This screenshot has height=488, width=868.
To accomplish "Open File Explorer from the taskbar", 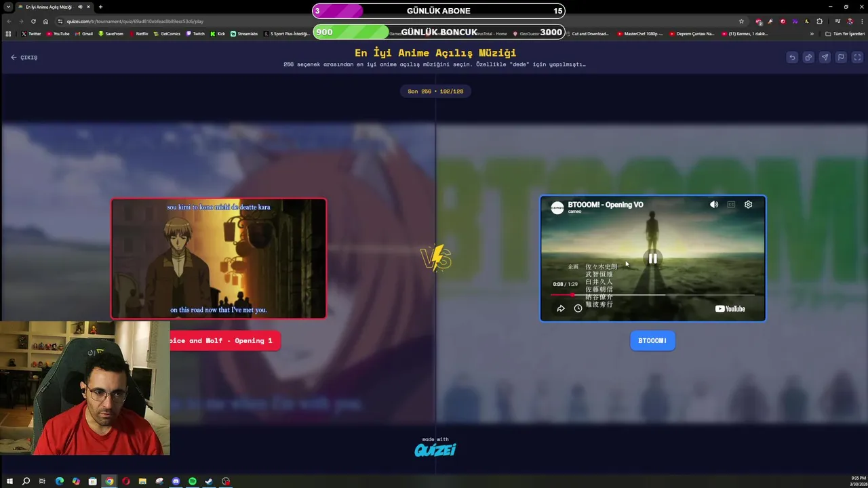I will click(142, 481).
